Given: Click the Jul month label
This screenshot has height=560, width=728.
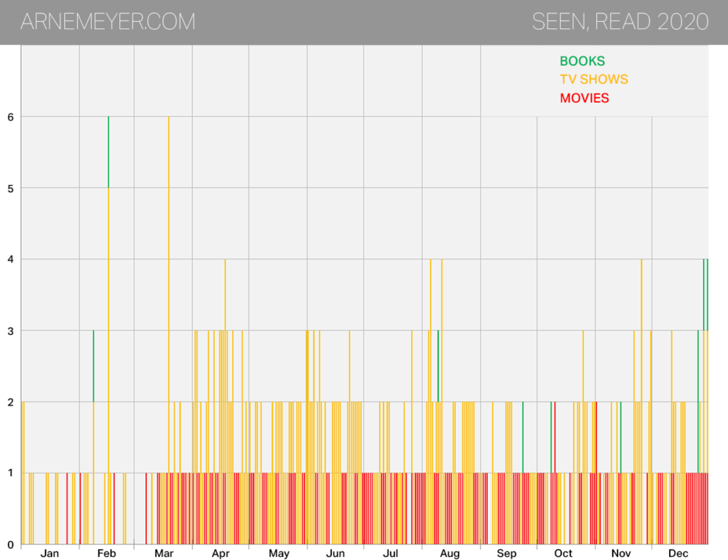Looking at the screenshot, I should (x=390, y=553).
